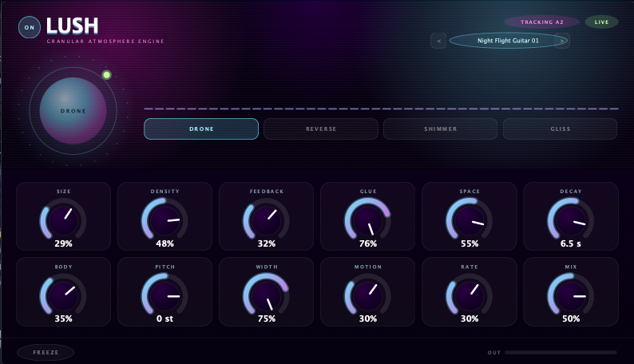Click the OUT label
This screenshot has height=364, width=634.
coord(494,353)
